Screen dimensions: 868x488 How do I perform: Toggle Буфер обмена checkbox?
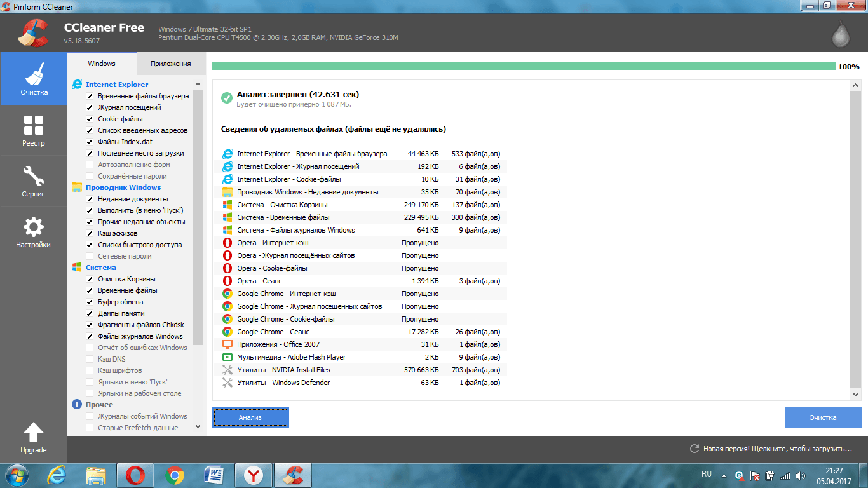pyautogui.click(x=90, y=302)
